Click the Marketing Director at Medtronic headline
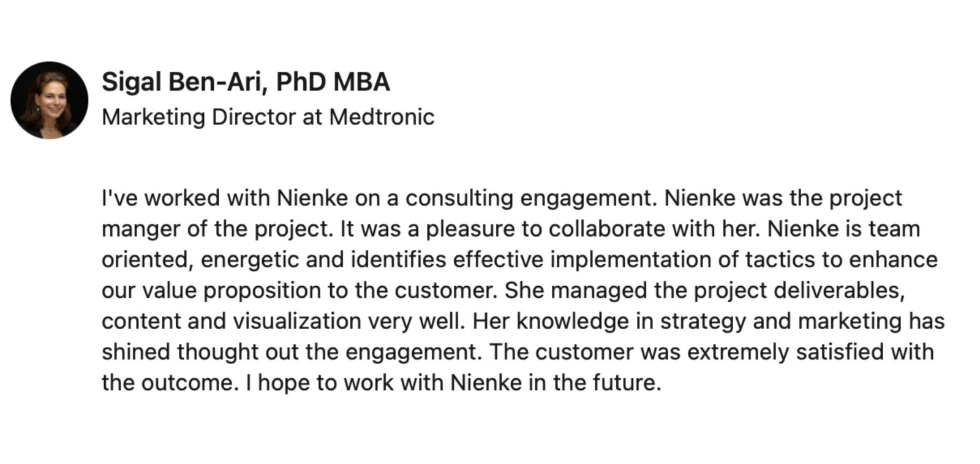 point(268,116)
